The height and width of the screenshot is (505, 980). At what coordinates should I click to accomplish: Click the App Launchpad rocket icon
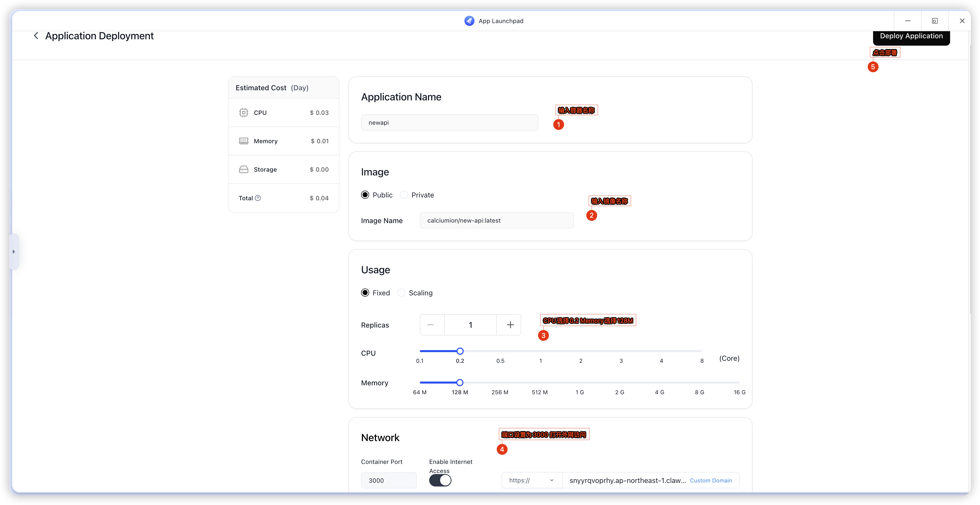tap(469, 21)
